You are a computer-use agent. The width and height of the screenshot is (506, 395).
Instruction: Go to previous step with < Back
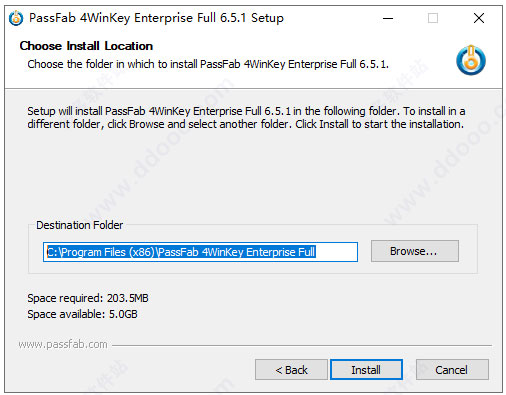point(291,370)
